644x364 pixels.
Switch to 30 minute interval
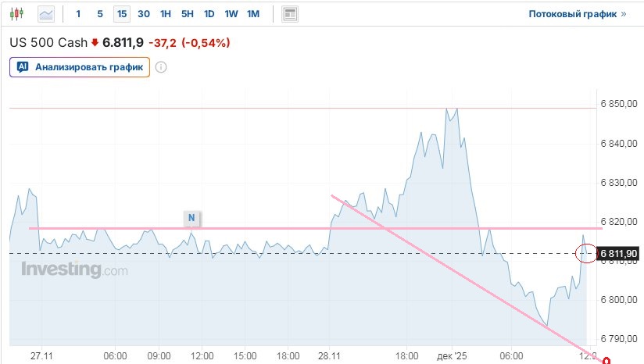[144, 14]
